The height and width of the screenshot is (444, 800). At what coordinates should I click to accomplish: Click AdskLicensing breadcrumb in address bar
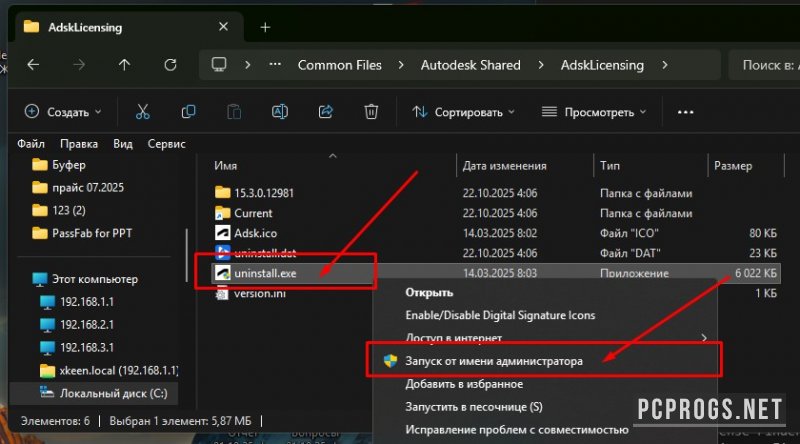click(x=602, y=65)
